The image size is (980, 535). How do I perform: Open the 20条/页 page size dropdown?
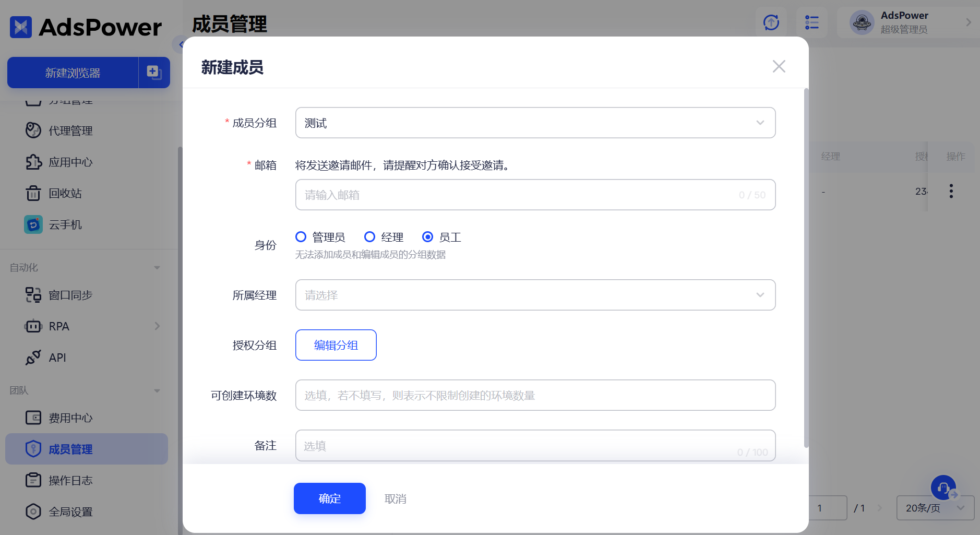tap(935, 508)
